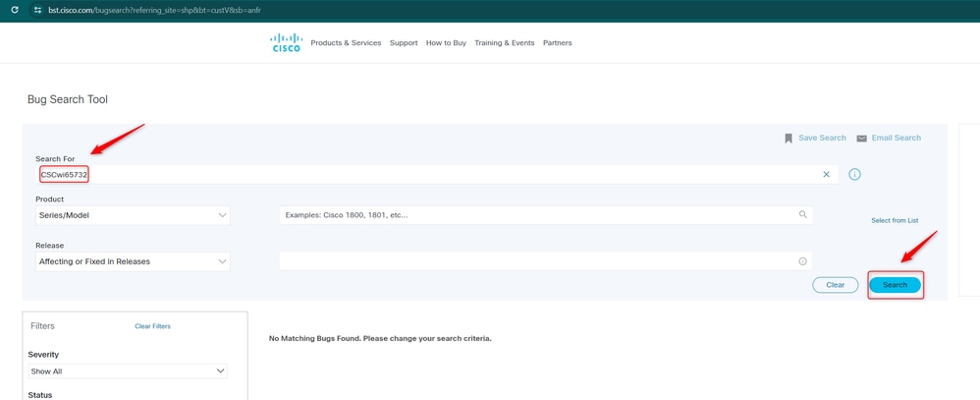Open the search help info icon
The height and width of the screenshot is (400, 980).
tap(854, 175)
